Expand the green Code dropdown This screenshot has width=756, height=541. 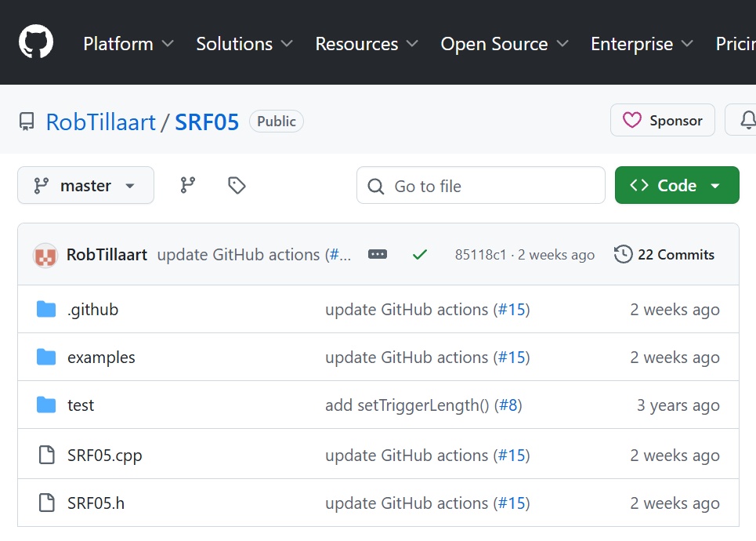pyautogui.click(x=677, y=185)
